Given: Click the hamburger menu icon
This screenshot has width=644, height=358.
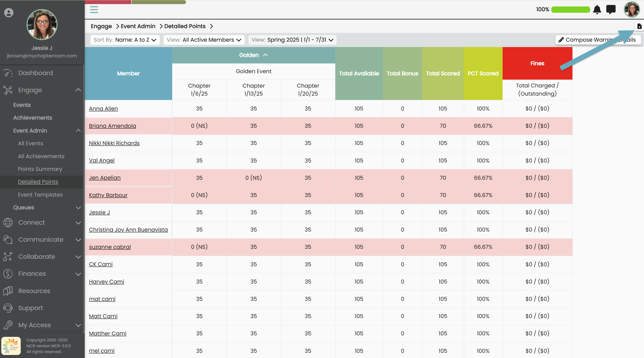Looking at the screenshot, I should tap(94, 9).
